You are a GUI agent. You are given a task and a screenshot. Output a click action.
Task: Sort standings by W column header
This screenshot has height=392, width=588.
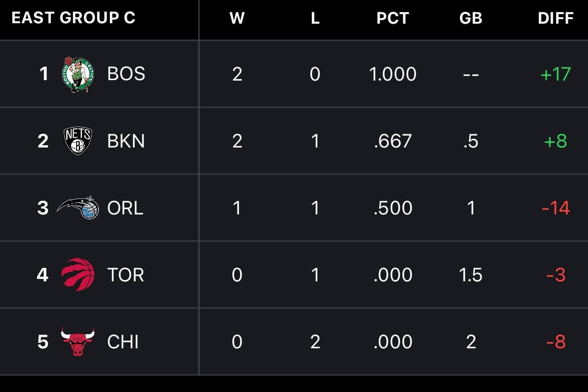click(x=237, y=18)
